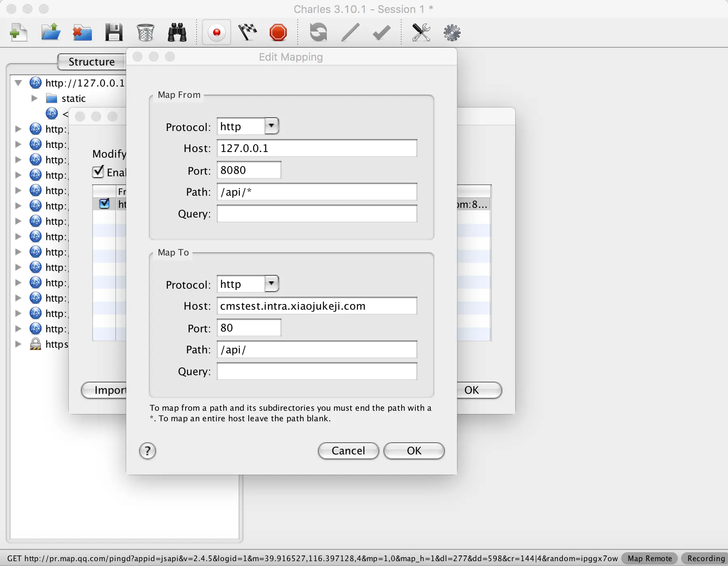Toggle recording with red dot button

217,32
